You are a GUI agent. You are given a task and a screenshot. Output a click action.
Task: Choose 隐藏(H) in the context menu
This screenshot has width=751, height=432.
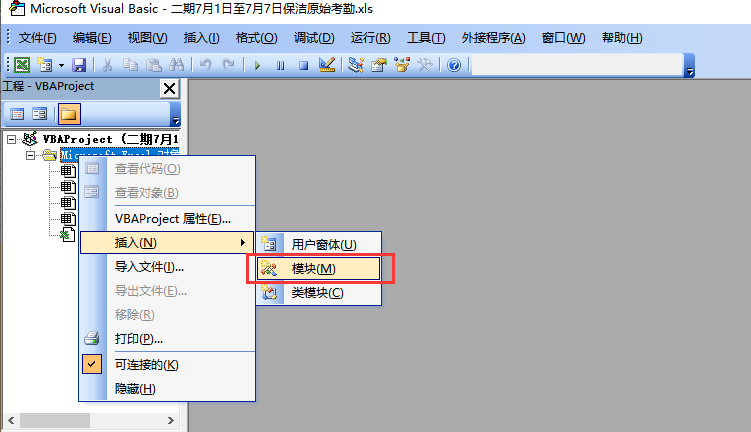[167, 389]
